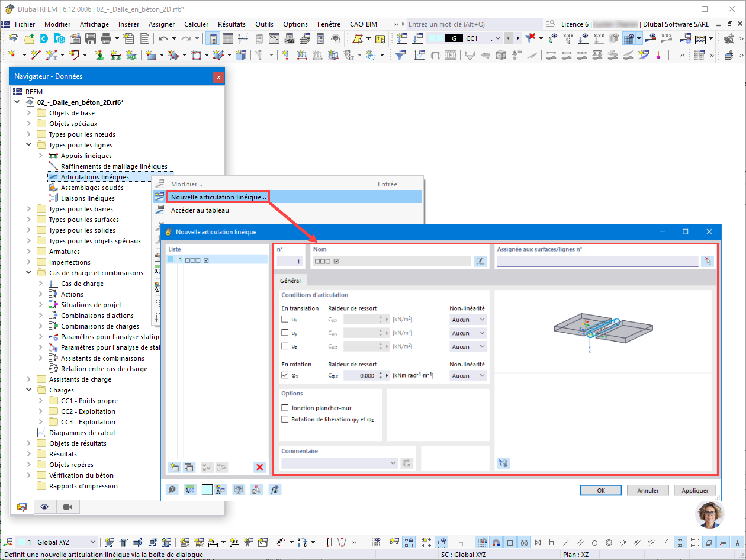The height and width of the screenshot is (560, 746).
Task: Click the 0.00 units icon in dialog
Action: pos(190,490)
